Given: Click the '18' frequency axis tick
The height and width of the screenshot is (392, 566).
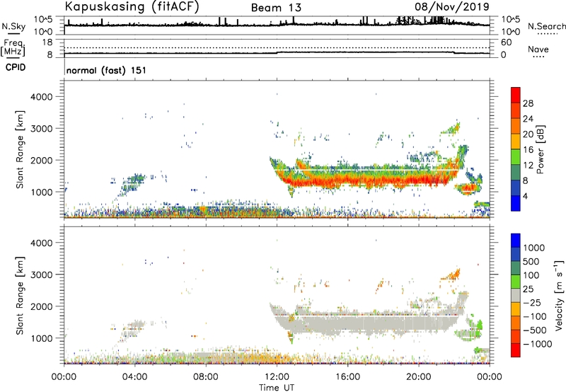Looking at the screenshot, I should pyautogui.click(x=47, y=42).
